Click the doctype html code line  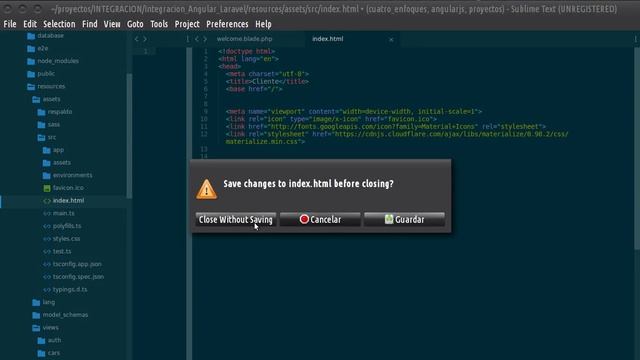(x=247, y=51)
